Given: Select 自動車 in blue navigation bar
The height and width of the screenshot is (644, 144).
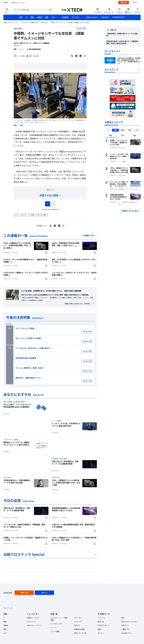Looking at the screenshot, I should pos(39,17).
